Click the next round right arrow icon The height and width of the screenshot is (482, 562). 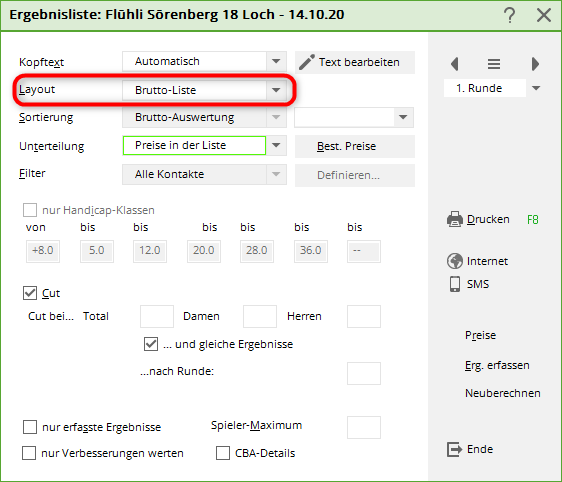pos(535,64)
